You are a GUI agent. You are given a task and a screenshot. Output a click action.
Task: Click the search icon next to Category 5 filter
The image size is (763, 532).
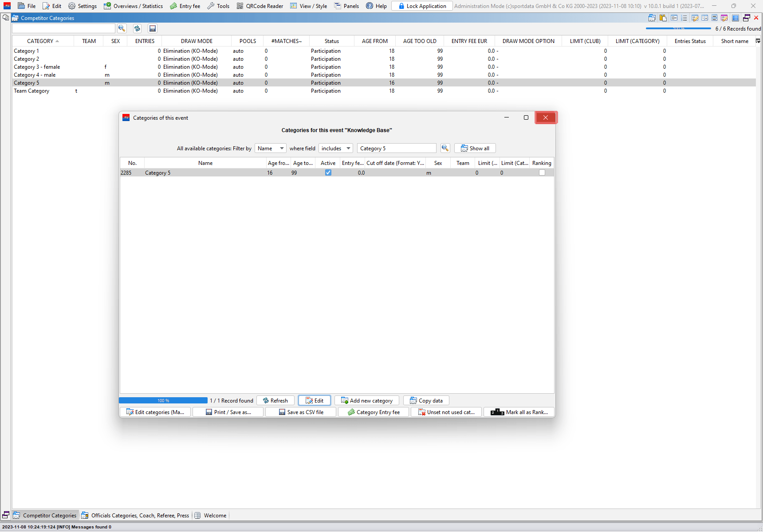[445, 148]
